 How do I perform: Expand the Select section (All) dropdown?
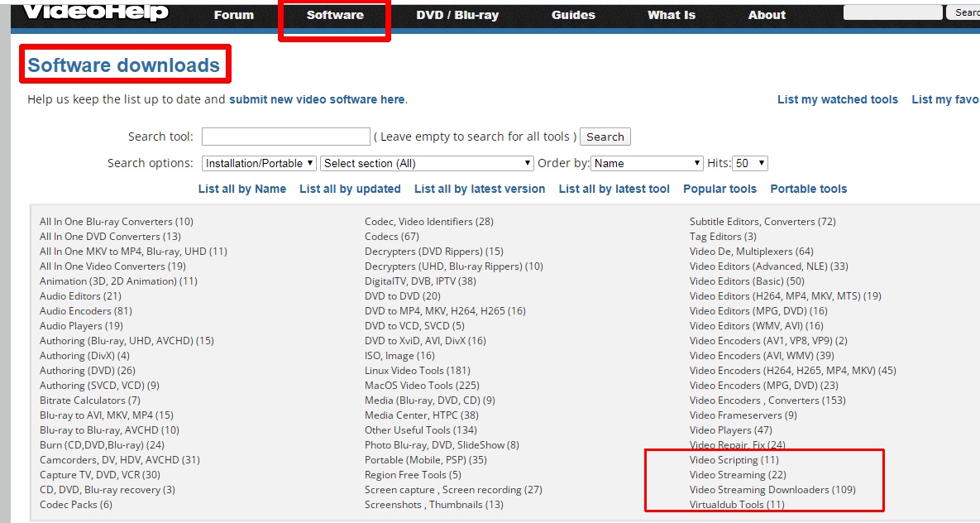click(428, 163)
